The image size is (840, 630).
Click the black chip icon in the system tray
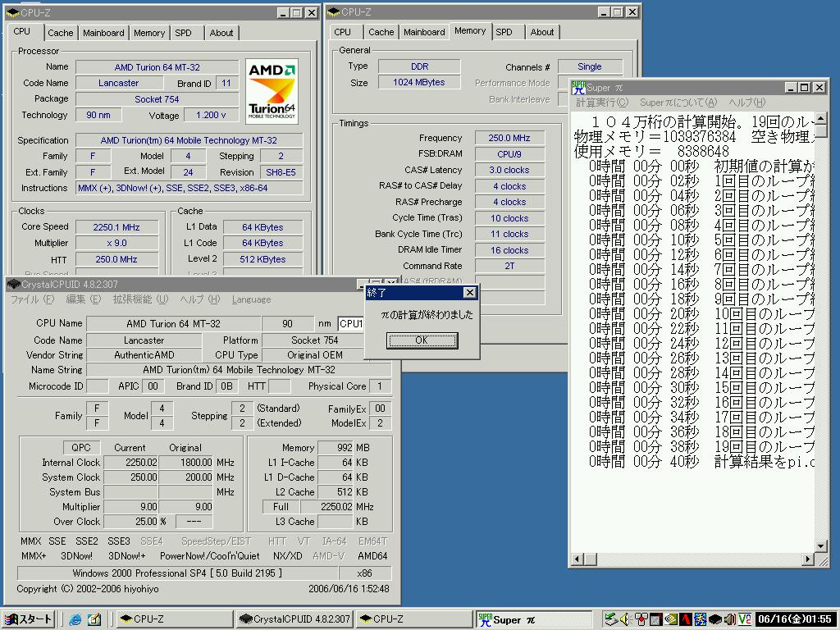click(x=715, y=619)
